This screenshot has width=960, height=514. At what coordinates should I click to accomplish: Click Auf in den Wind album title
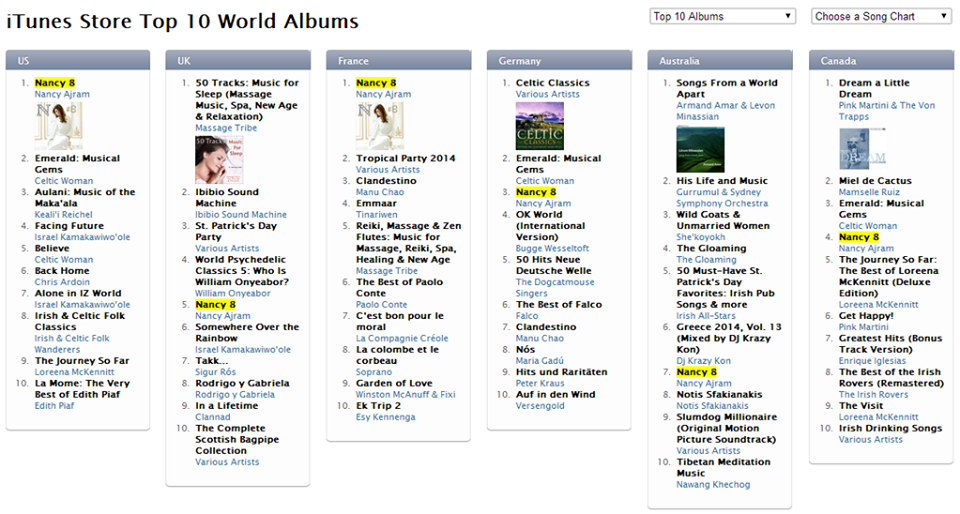click(x=555, y=394)
